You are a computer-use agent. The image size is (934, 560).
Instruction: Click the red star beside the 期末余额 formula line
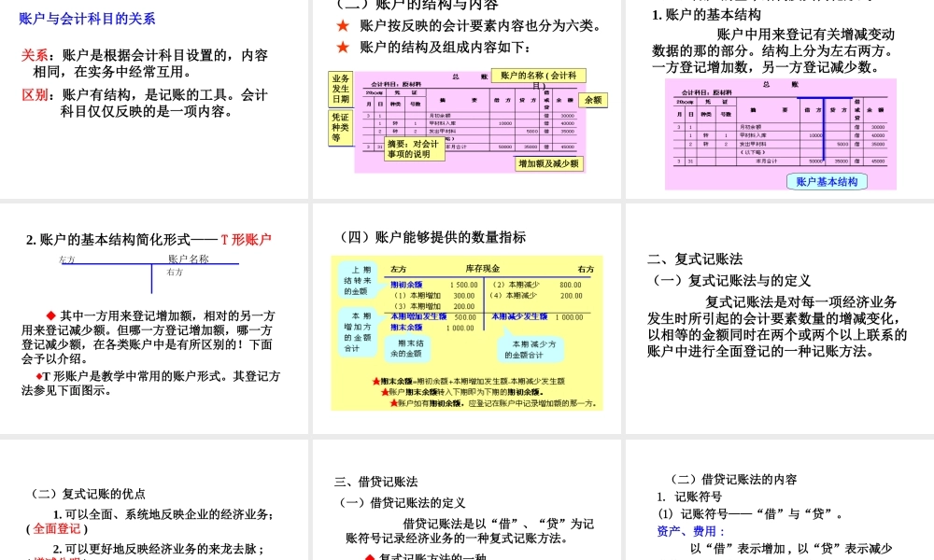375,382
